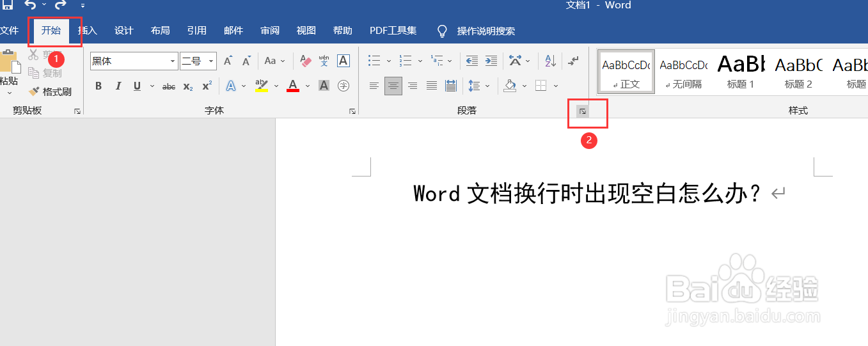Click the Format Painter (格式刷) button
This screenshot has width=868, height=346.
coord(51,91)
